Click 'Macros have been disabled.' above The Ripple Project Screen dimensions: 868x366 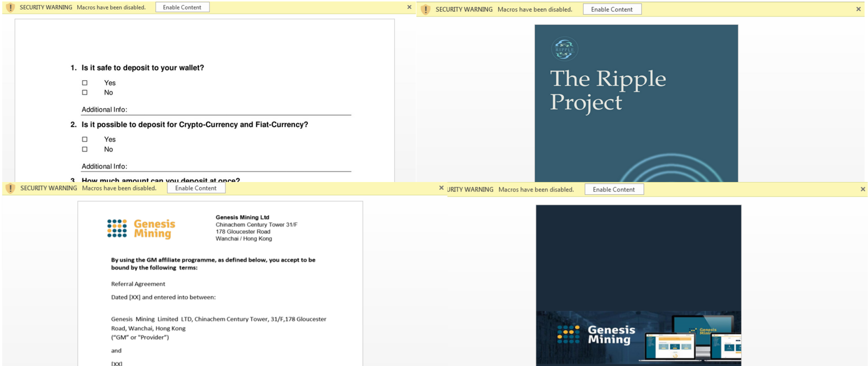click(535, 9)
